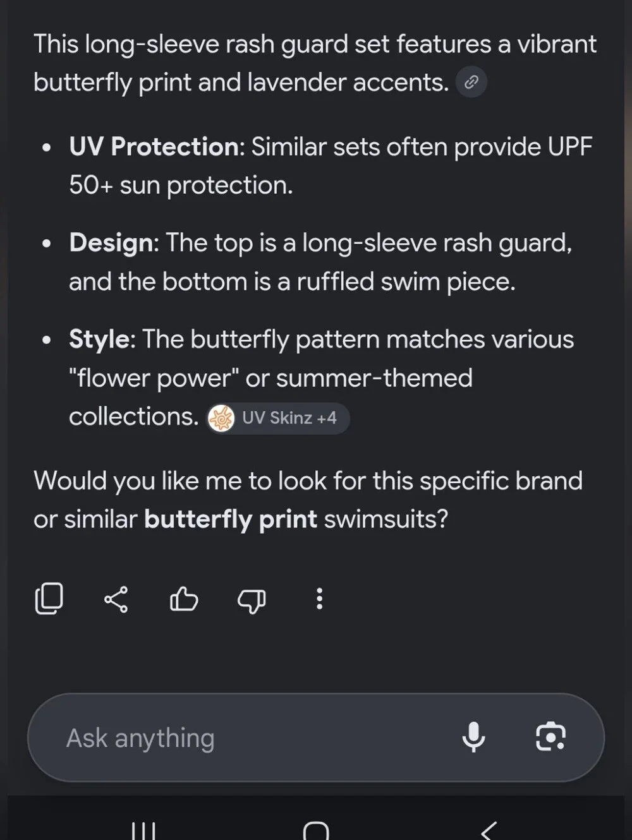Go to home with Android home button

coord(316,830)
